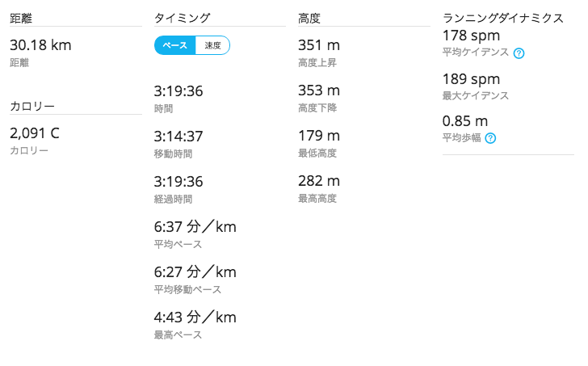Select the 179 m 最低高度 value
Viewport: 588px width, 366px height.
coord(319,136)
